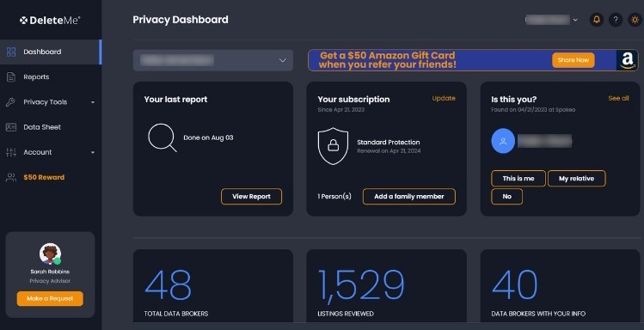
Task: Click the Reports document icon
Action: click(11, 76)
